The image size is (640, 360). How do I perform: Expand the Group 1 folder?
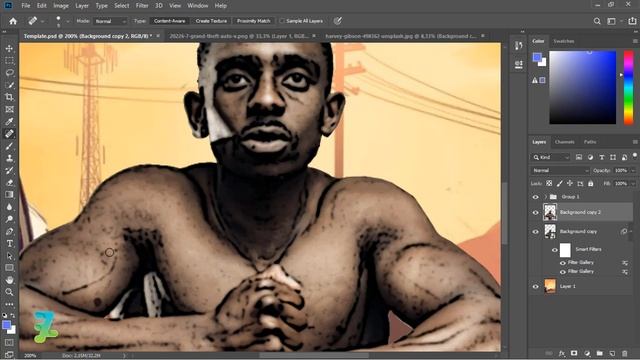coord(545,197)
